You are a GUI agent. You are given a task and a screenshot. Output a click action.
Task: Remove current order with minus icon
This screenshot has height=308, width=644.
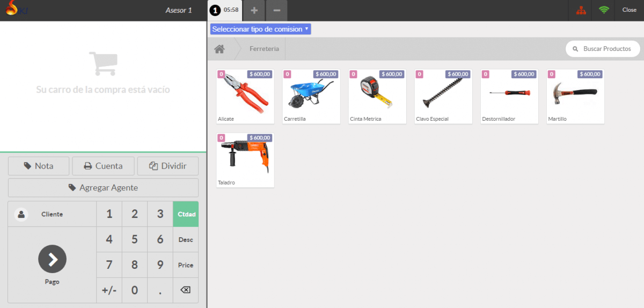[276, 10]
